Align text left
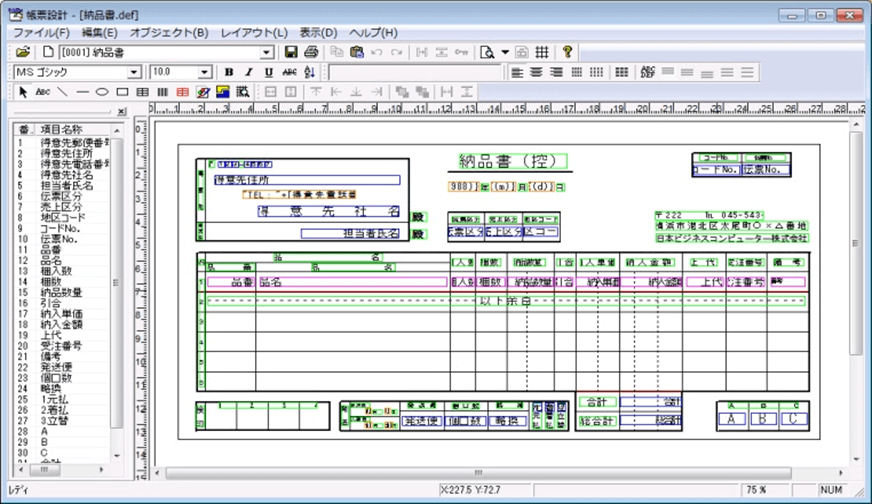The image size is (872, 504). (x=517, y=72)
